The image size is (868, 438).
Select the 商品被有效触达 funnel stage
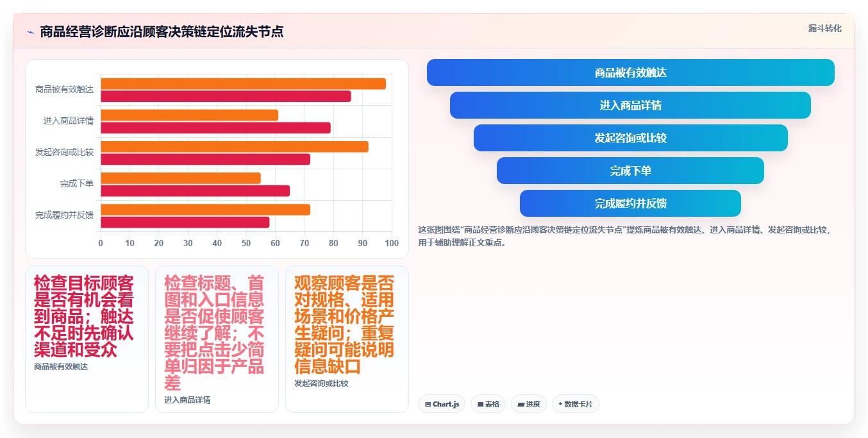[x=631, y=72]
